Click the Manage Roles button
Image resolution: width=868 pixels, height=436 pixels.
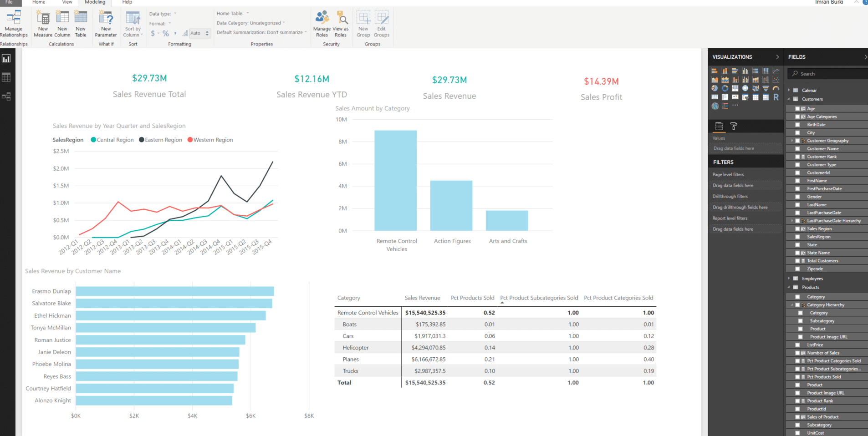tap(322, 24)
